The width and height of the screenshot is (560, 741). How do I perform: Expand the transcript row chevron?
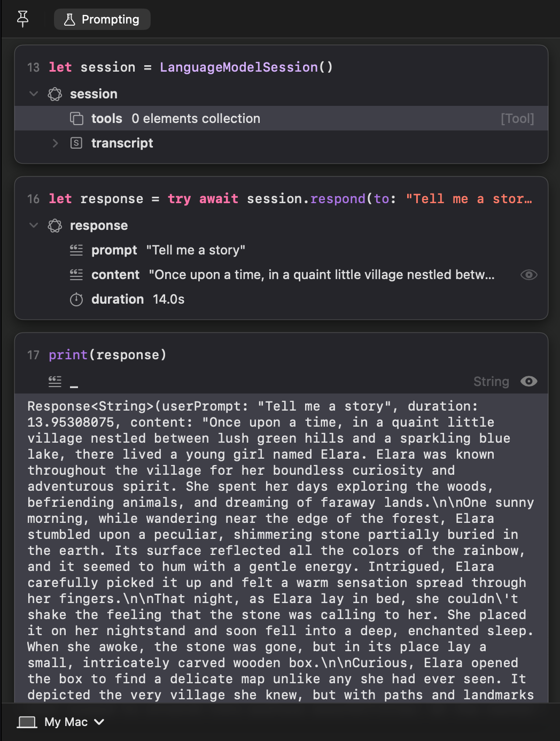[x=55, y=143]
